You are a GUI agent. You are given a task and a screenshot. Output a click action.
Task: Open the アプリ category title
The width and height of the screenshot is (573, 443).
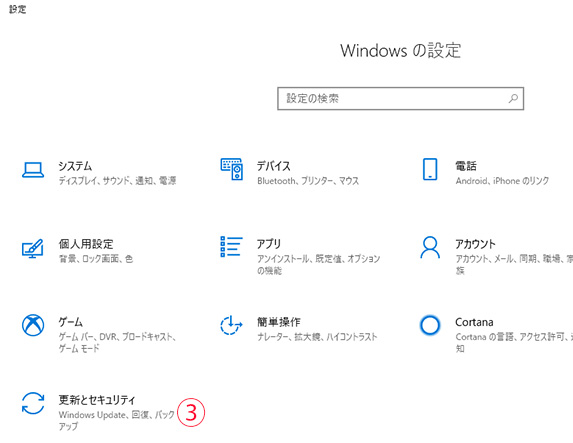(x=269, y=244)
